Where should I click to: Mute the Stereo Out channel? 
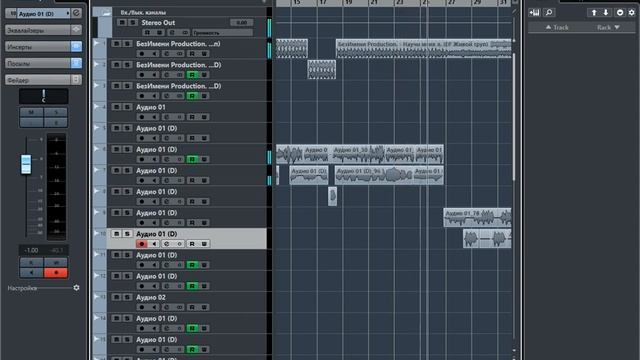[122, 22]
